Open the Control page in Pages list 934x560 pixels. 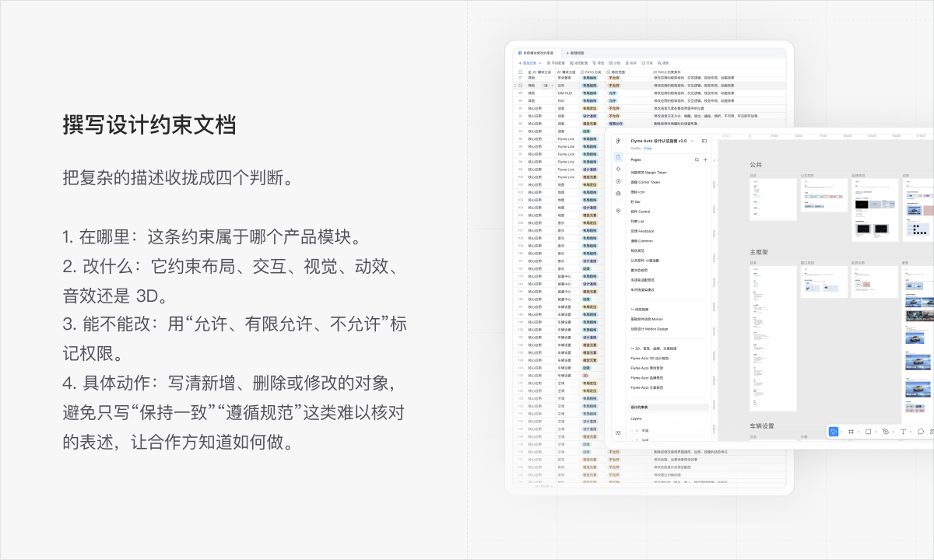tap(641, 212)
